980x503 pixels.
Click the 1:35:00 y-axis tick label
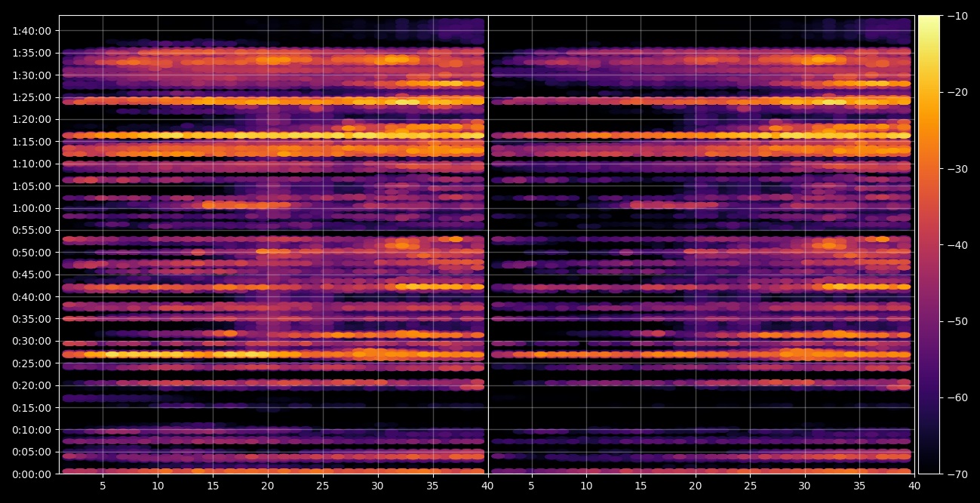32,53
